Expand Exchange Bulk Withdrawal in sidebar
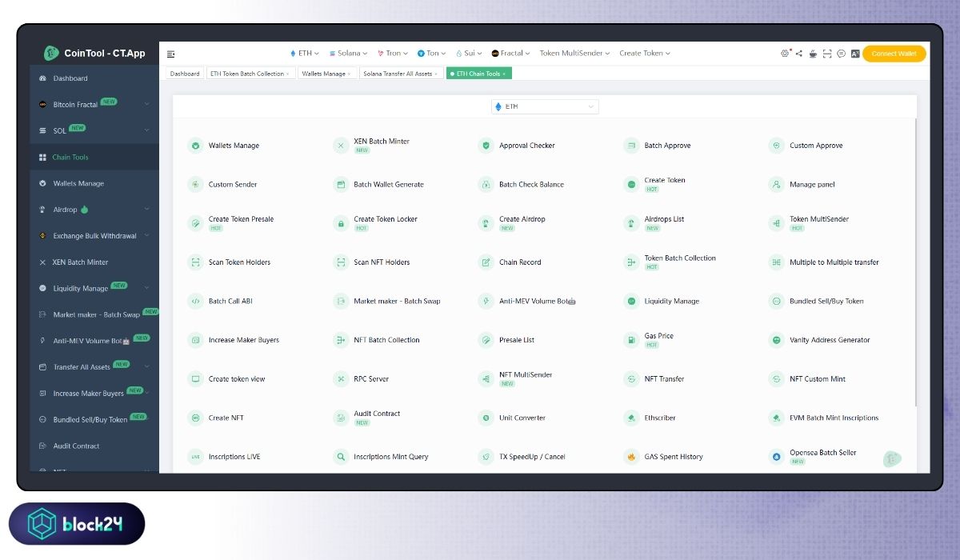 point(94,236)
